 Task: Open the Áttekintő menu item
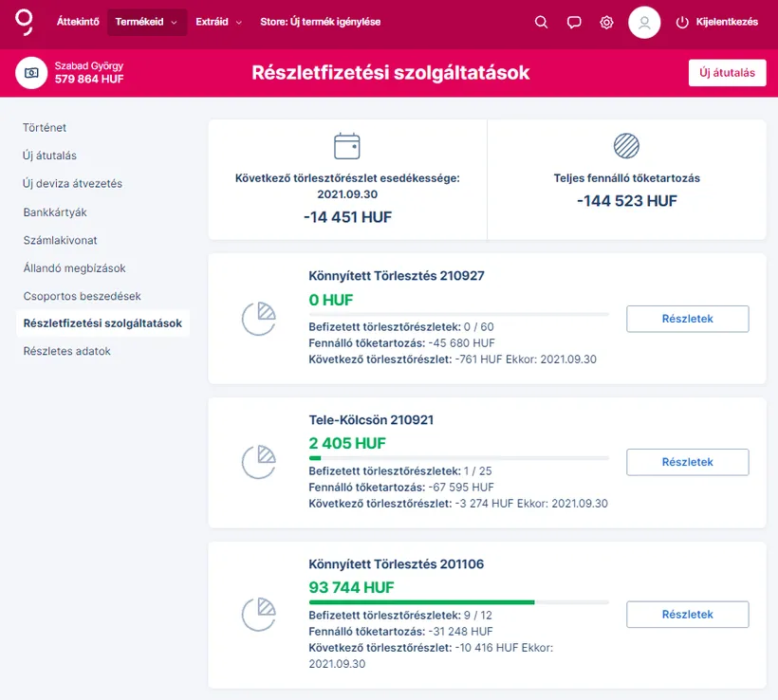pyautogui.click(x=78, y=22)
